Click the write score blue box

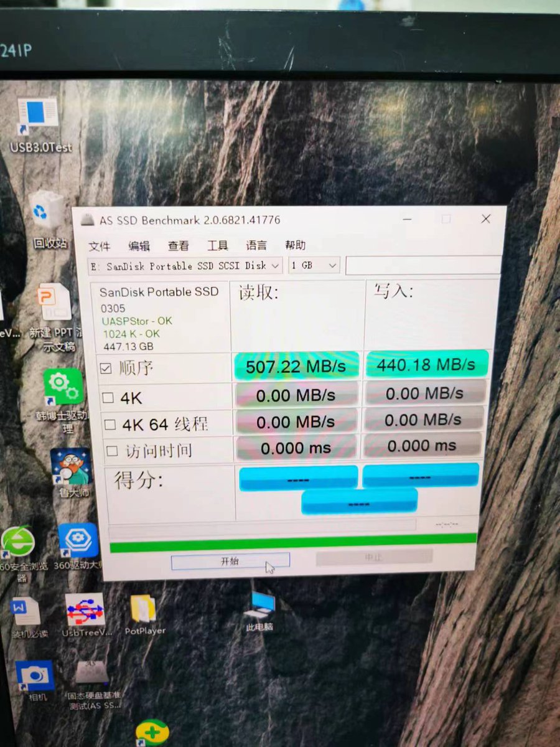pyautogui.click(x=421, y=476)
